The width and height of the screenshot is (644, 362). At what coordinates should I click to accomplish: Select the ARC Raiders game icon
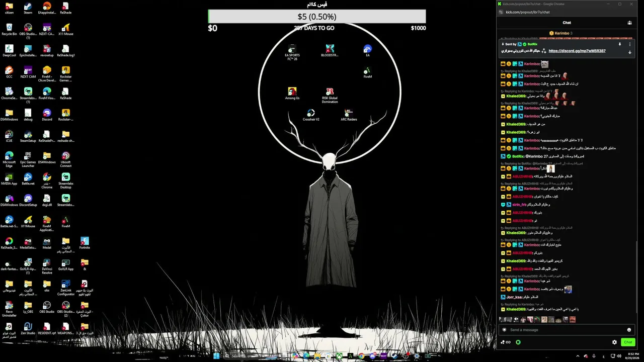tap(349, 115)
